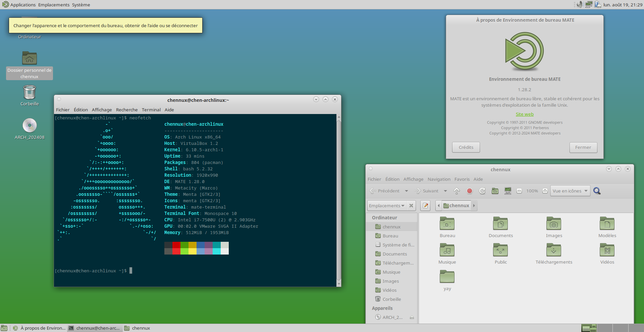Switch to À propos de Environ... taskbar entry

tap(39, 328)
